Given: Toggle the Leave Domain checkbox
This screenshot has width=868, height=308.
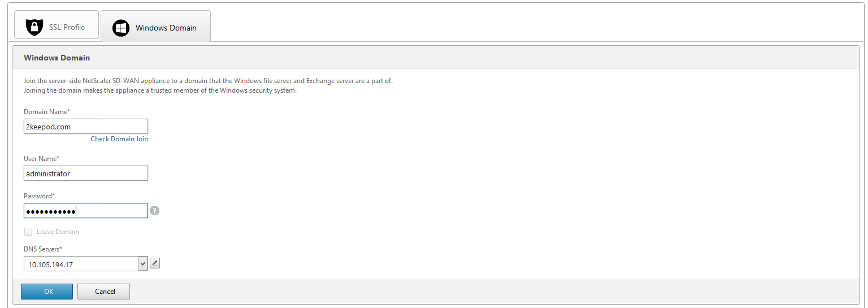Looking at the screenshot, I should (x=28, y=232).
